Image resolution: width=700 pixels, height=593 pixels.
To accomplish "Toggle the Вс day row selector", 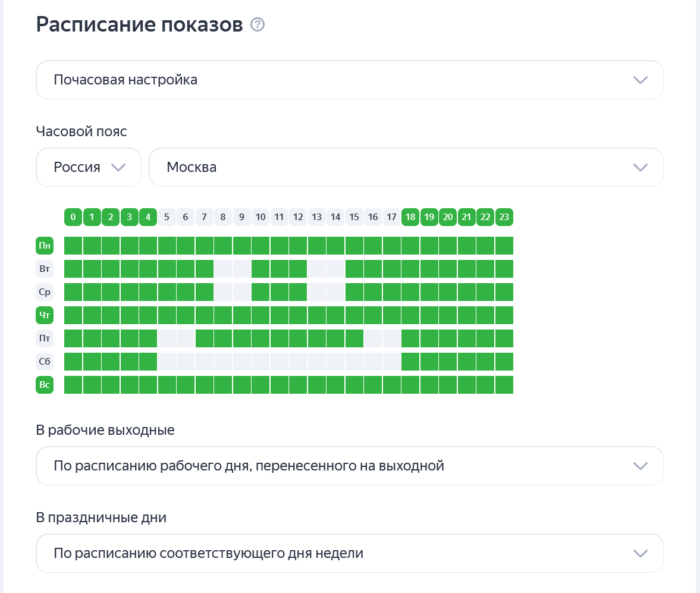I will pyautogui.click(x=45, y=384).
